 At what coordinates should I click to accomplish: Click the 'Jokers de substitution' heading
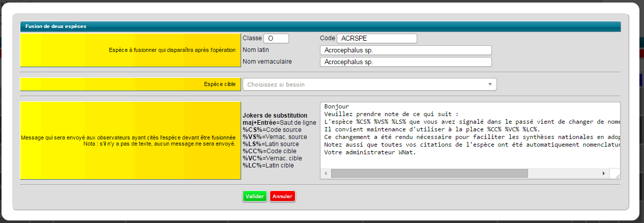click(x=275, y=116)
